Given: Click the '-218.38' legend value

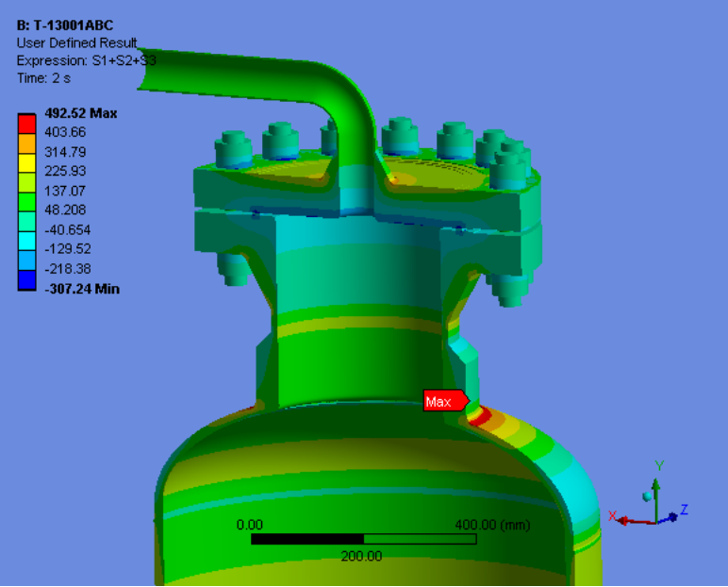Looking at the screenshot, I should pyautogui.click(x=68, y=269).
